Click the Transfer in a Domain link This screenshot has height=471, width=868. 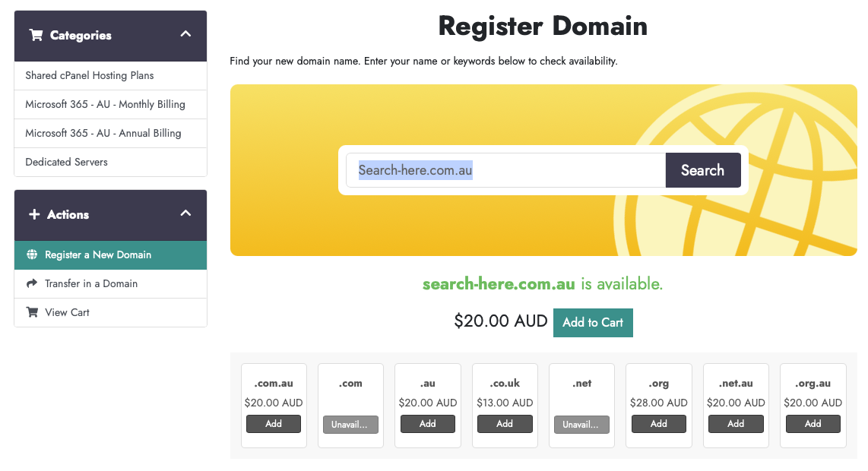tap(91, 283)
